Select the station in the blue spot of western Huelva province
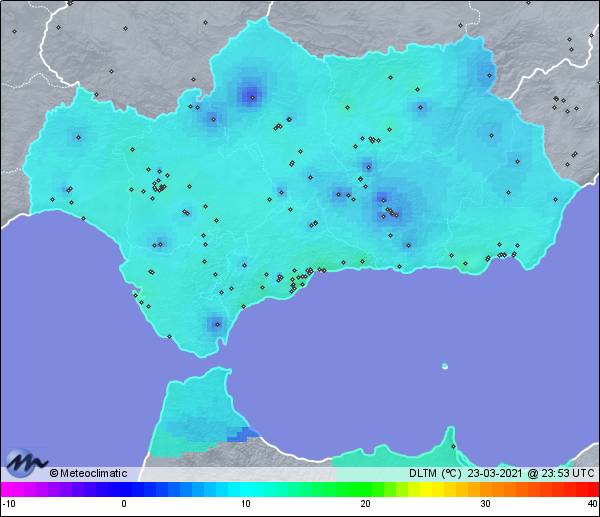Screen dimensions: 600x517 tap(78, 137)
